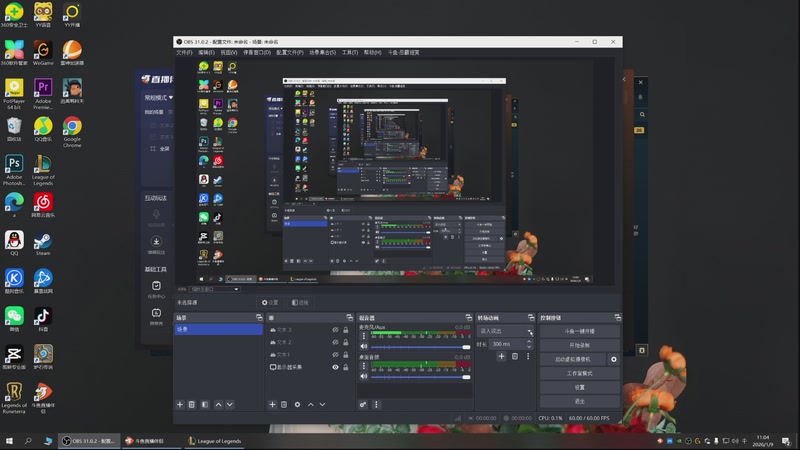Screen dimensions: 800x450
Task: Open desktop audio channel three-dot options
Action: coord(364,366)
